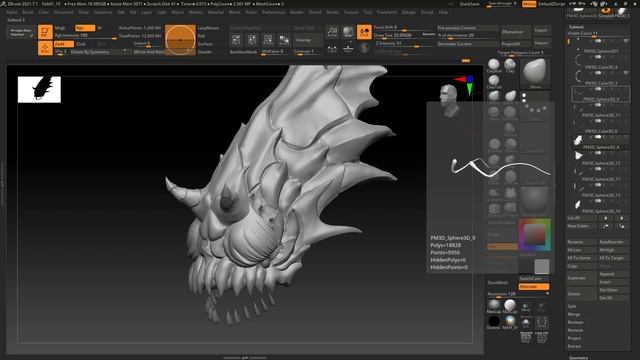Pick the first MatCap material sphere
640x360 pixels.
click(494, 305)
